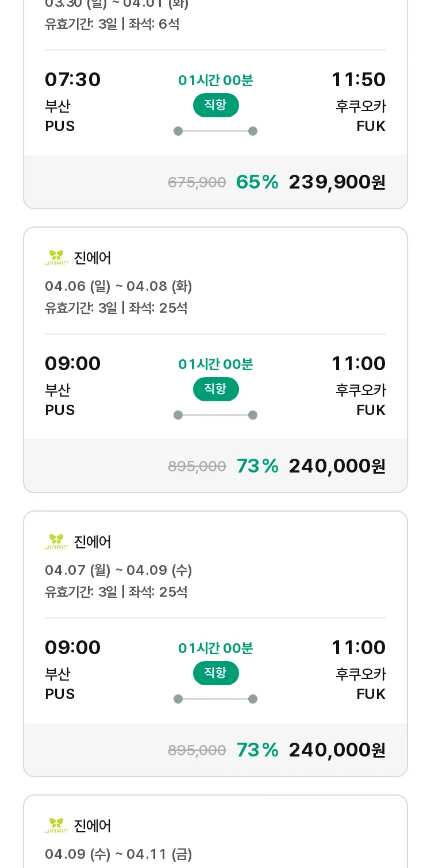Click Jin Air logo on 04.06 flight card
Image resolution: width=431 pixels, height=868 pixels.
click(56, 258)
